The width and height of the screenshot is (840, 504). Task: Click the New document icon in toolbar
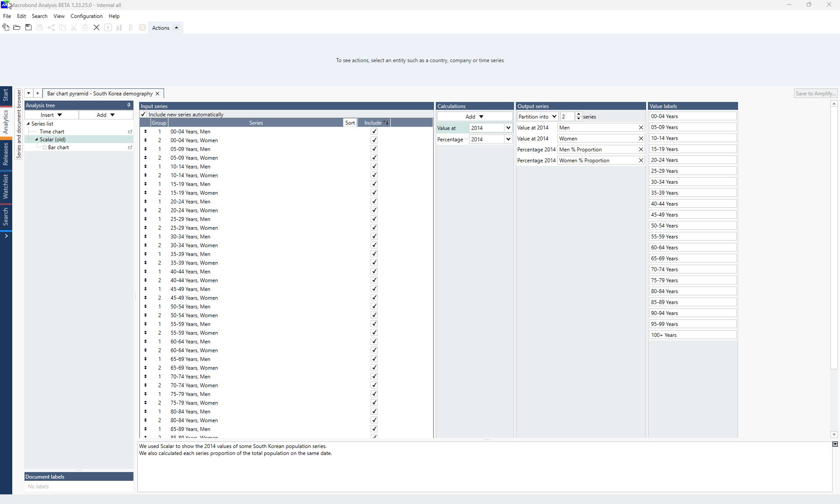(x=6, y=27)
